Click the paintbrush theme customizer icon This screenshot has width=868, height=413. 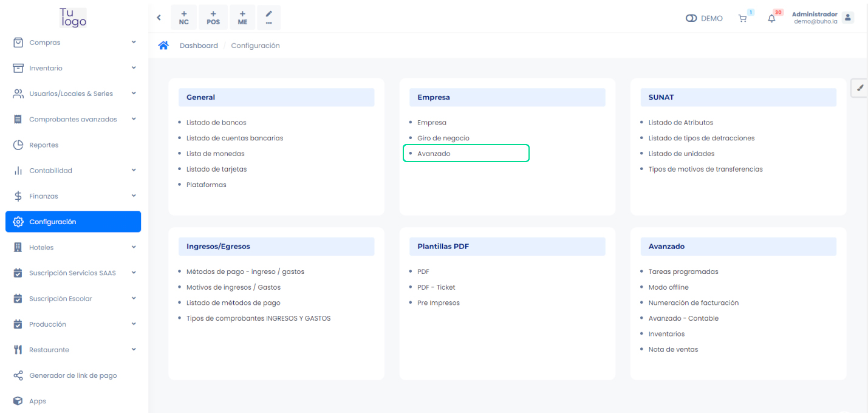pyautogui.click(x=859, y=88)
